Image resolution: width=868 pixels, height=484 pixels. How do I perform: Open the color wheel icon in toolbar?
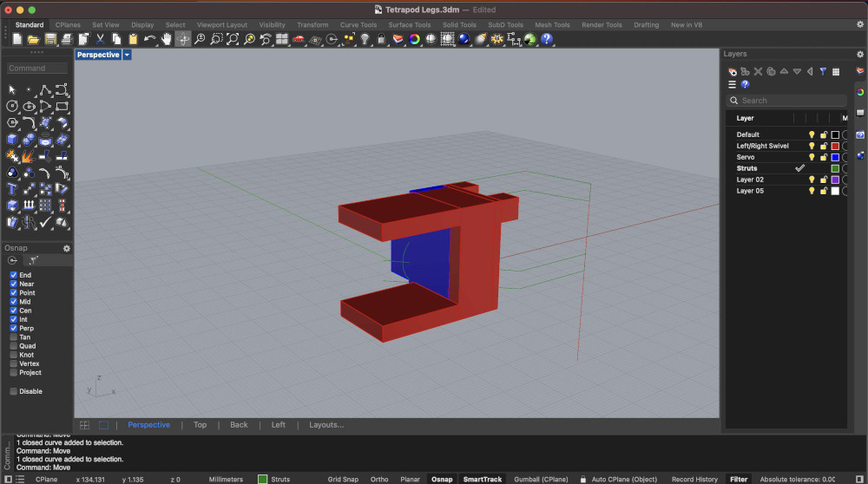point(414,39)
